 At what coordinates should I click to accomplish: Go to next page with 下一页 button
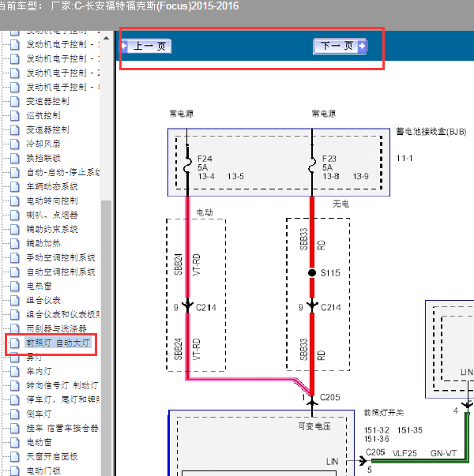coord(340,46)
